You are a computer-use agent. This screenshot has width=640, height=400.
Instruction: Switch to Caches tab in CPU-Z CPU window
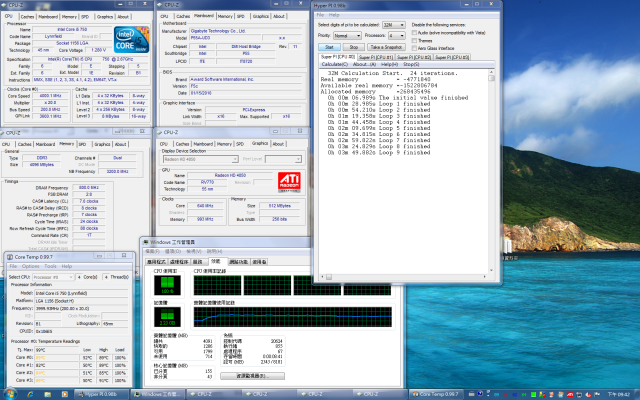[x=27, y=17]
